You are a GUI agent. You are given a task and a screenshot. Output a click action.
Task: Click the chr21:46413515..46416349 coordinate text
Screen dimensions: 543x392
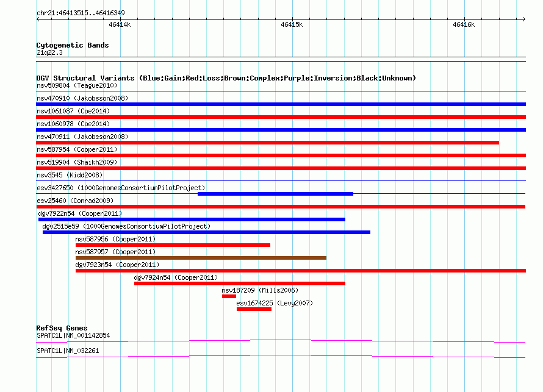[81, 13]
